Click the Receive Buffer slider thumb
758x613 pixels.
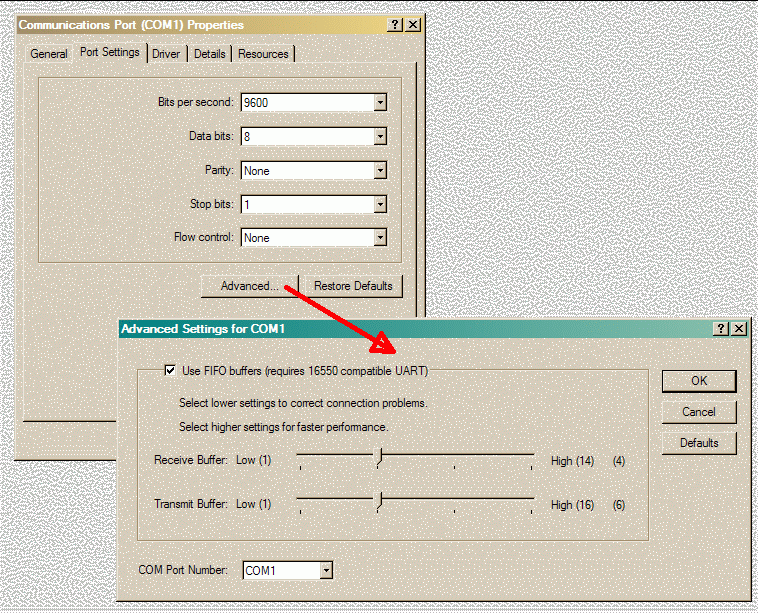[x=379, y=457]
